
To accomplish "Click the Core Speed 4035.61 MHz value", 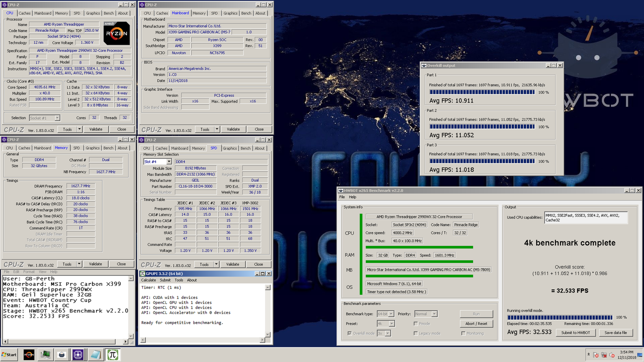I will click(45, 87).
